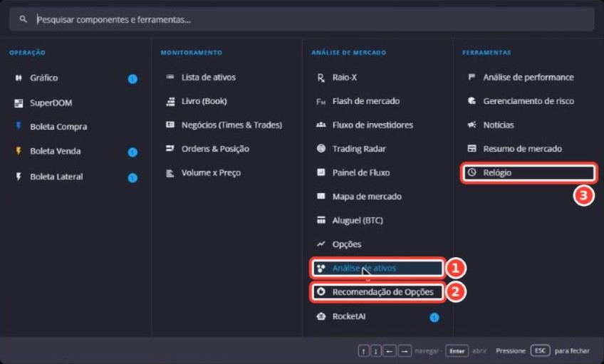Click the Gráfico candlestick icon
The image size is (604, 364).
point(19,78)
